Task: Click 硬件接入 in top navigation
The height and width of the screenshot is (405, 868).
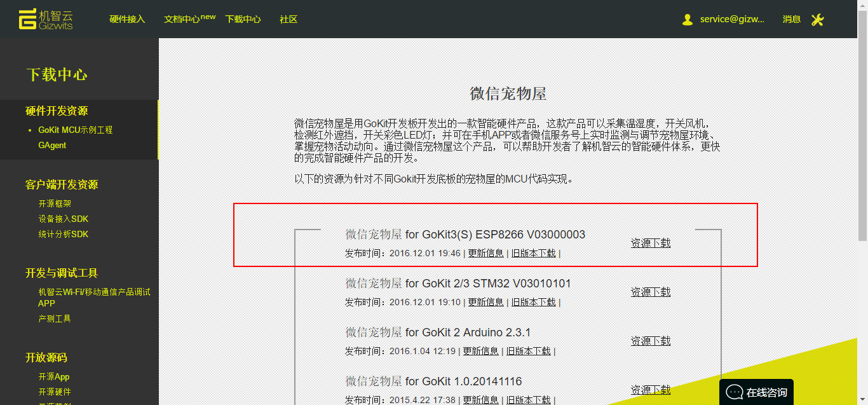Action: click(127, 19)
